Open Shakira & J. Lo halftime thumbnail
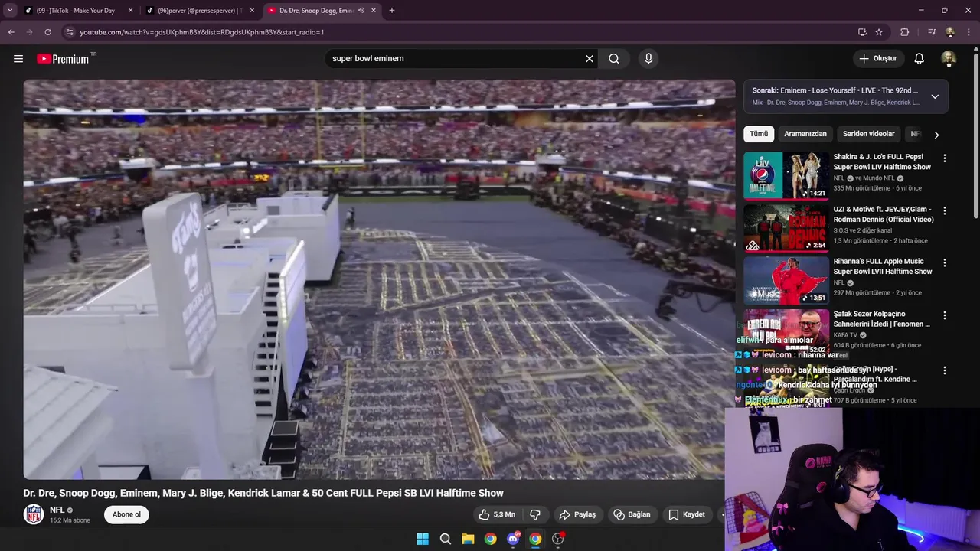980x551 pixels. [786, 175]
